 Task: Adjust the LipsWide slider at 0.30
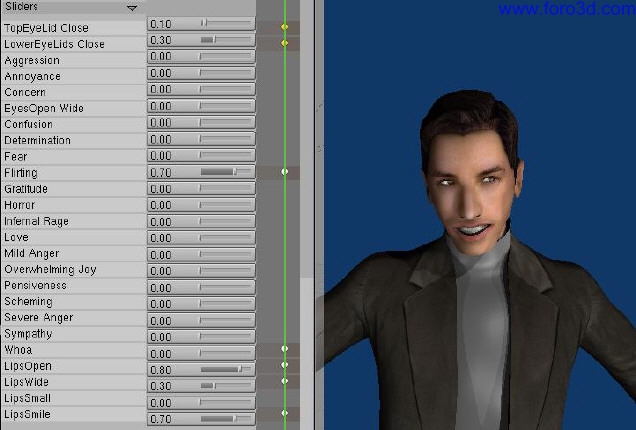click(x=201, y=386)
